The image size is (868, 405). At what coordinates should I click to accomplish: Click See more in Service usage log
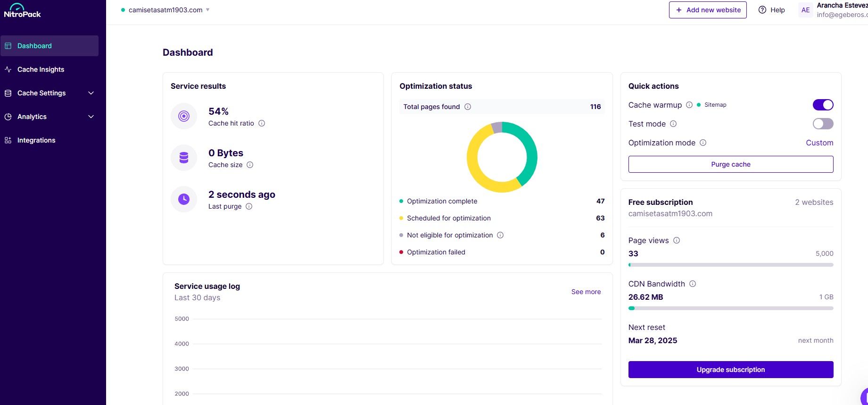tap(586, 292)
